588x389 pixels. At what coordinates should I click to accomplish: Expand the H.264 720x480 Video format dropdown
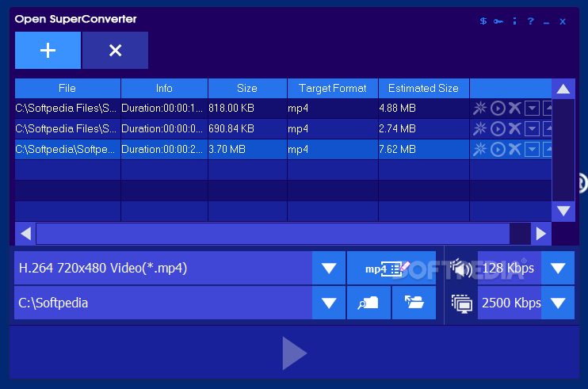click(329, 268)
